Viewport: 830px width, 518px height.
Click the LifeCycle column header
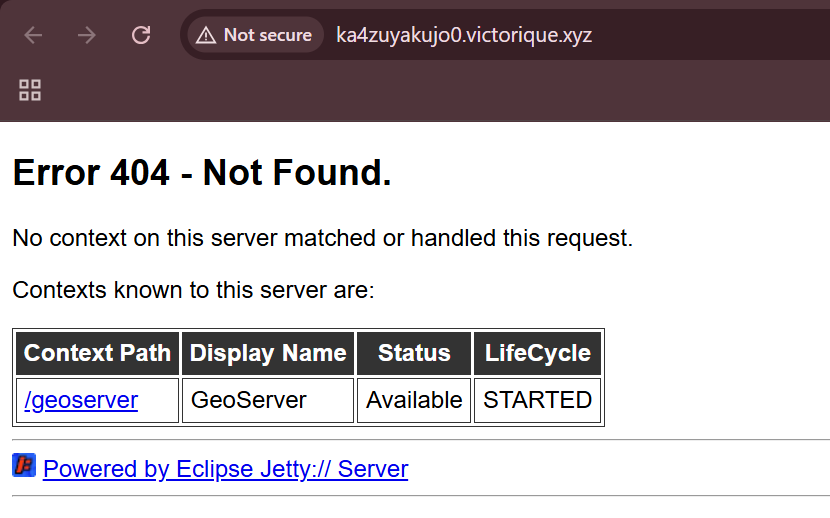pos(537,353)
